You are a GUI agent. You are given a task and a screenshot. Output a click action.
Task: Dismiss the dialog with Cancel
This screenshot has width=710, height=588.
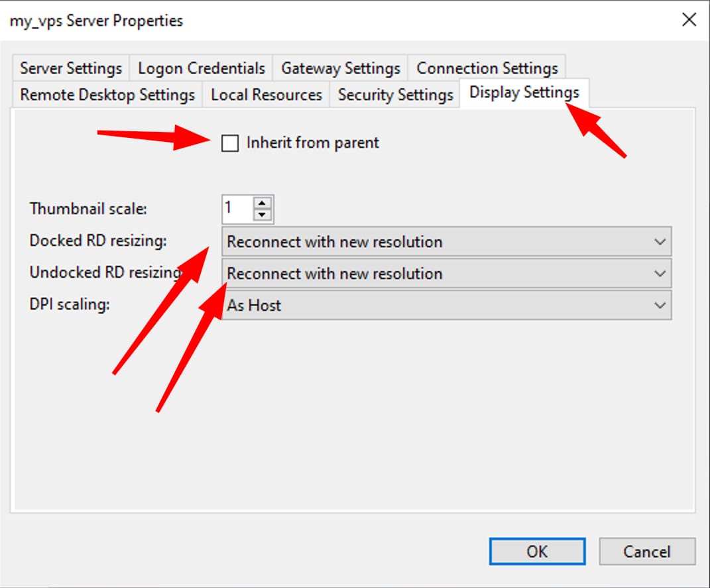(x=646, y=552)
